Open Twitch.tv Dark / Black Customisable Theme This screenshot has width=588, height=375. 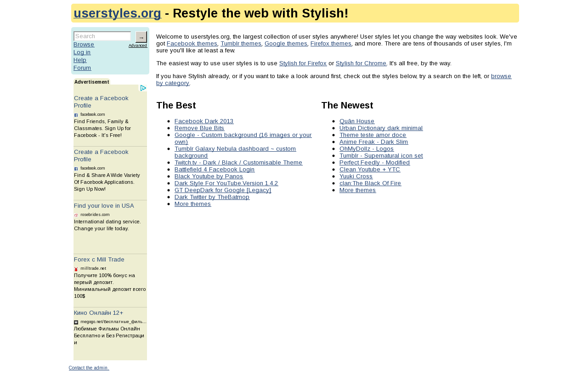[x=238, y=163]
